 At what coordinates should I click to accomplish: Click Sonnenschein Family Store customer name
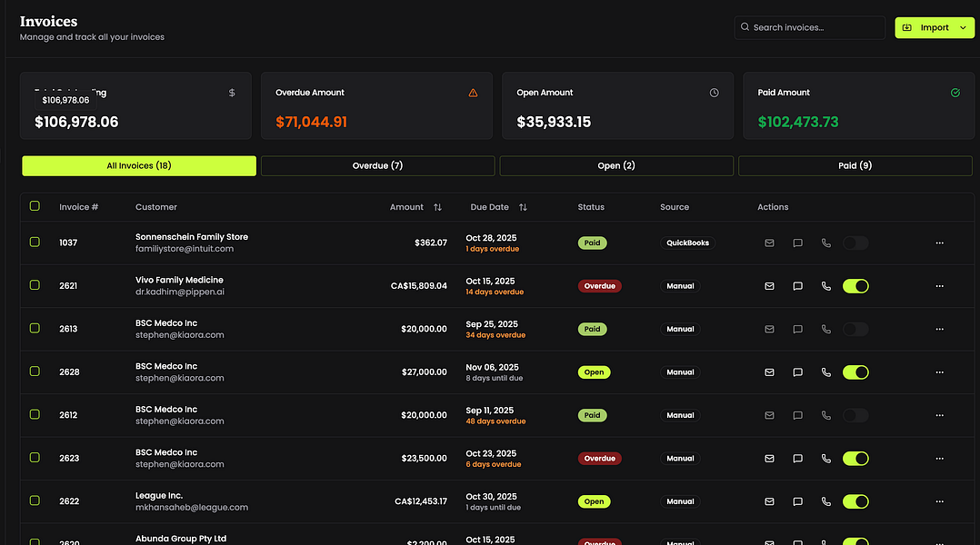[x=192, y=237]
